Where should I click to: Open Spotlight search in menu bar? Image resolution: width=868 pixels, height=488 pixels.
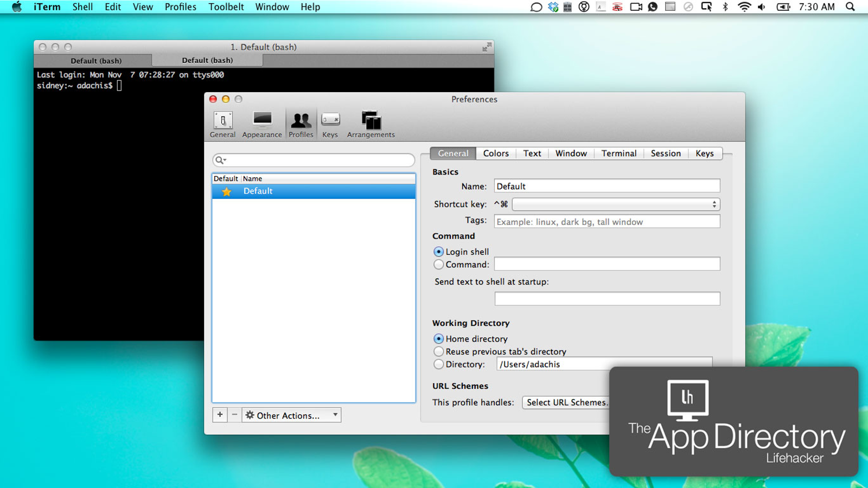click(851, 7)
